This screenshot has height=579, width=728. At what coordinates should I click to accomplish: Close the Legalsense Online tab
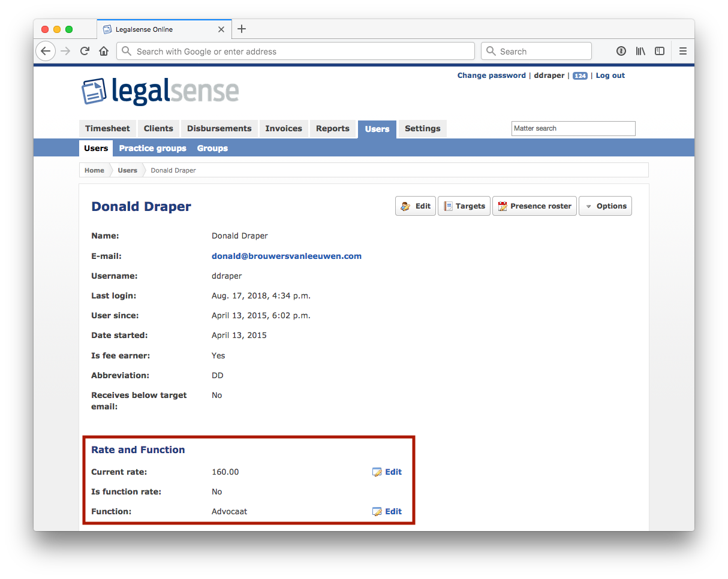[221, 29]
